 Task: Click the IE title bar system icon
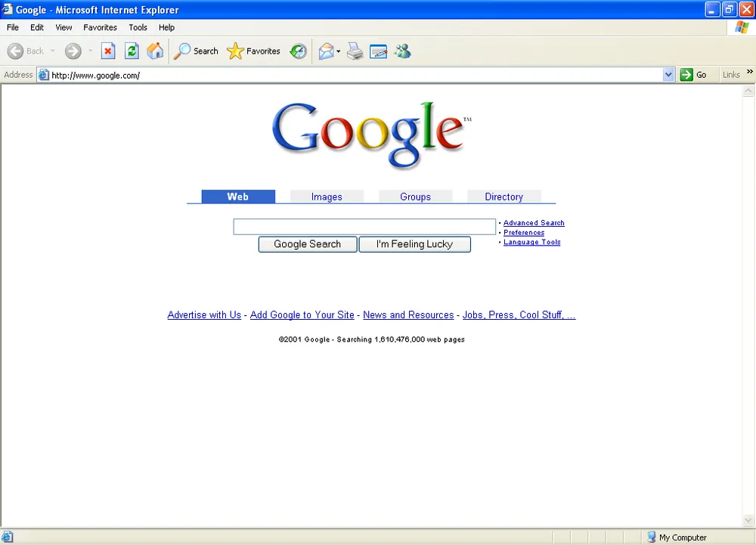8,9
